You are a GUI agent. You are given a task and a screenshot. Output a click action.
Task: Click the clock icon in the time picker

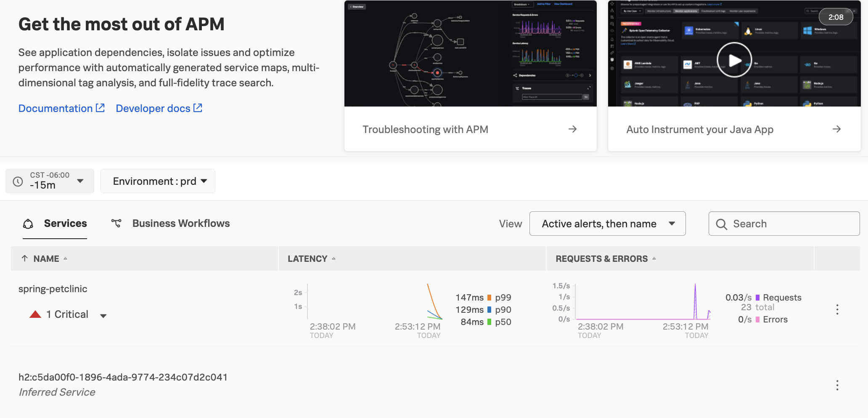point(18,181)
